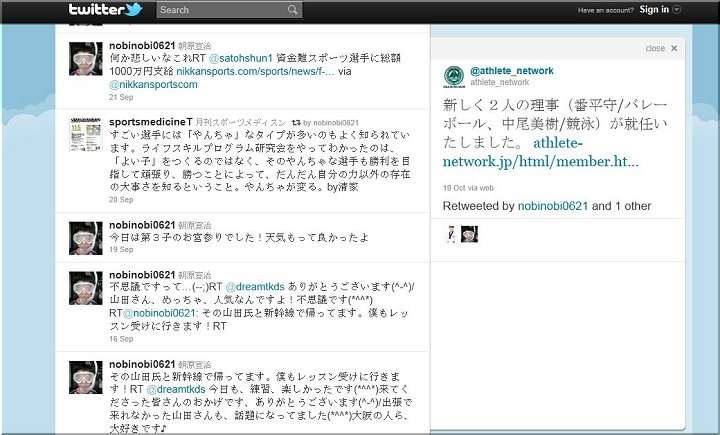Screen dimensions: 720x435
Task: Click the Sign in link
Action: pyautogui.click(x=653, y=10)
